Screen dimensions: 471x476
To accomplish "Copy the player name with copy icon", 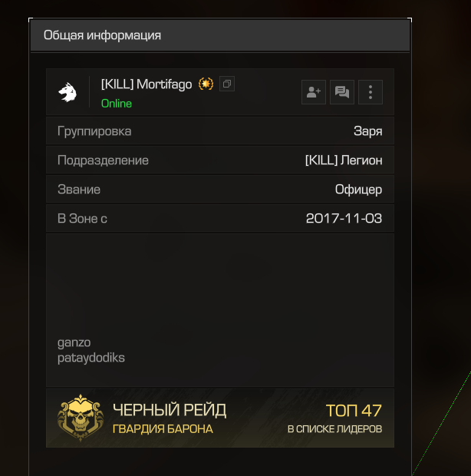I will [227, 84].
